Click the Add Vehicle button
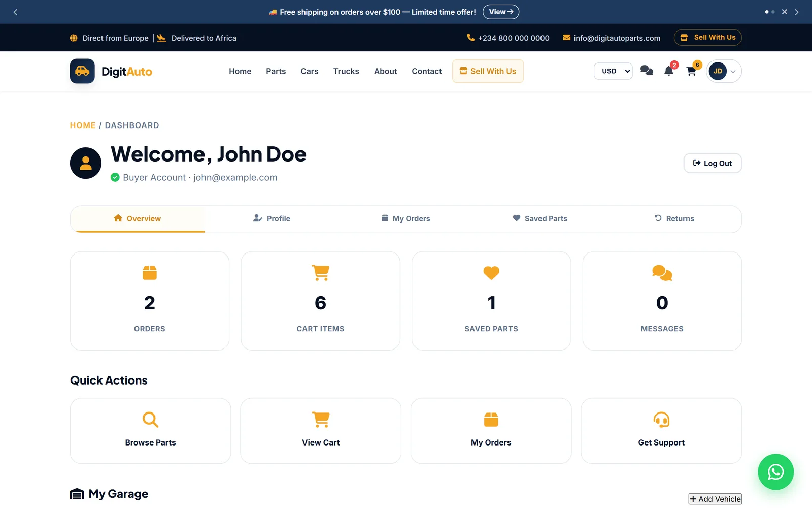 tap(715, 499)
